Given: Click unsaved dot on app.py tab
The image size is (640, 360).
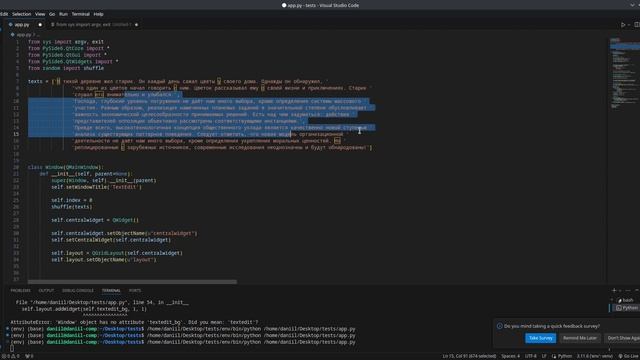Looking at the screenshot, I should [x=40, y=24].
